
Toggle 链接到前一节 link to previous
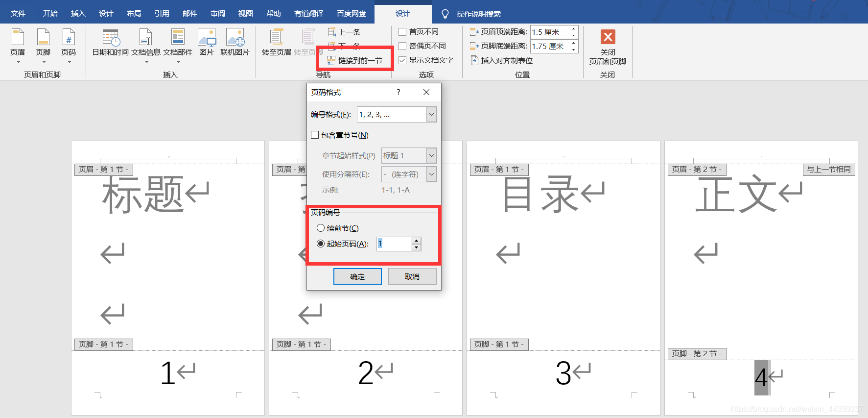click(355, 61)
